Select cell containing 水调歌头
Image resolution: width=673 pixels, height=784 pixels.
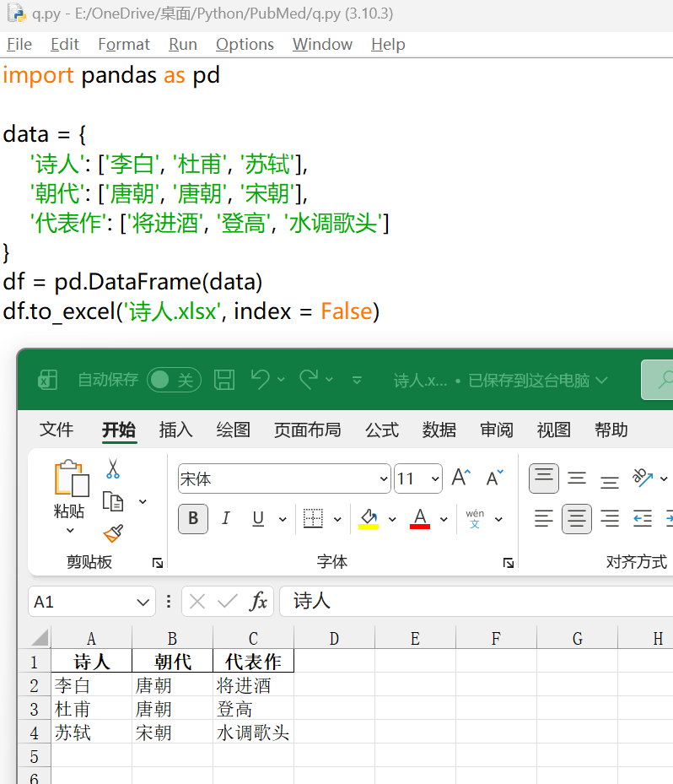[253, 733]
